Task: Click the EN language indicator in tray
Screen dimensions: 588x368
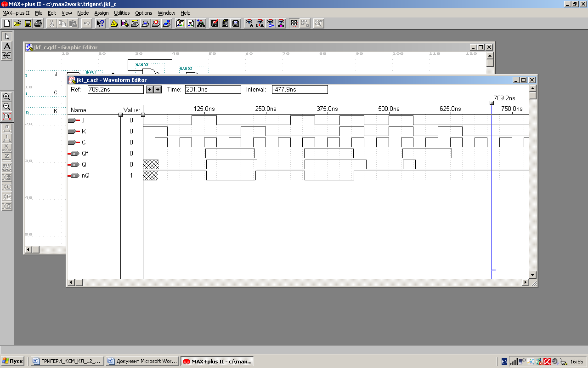Action: pos(504,362)
